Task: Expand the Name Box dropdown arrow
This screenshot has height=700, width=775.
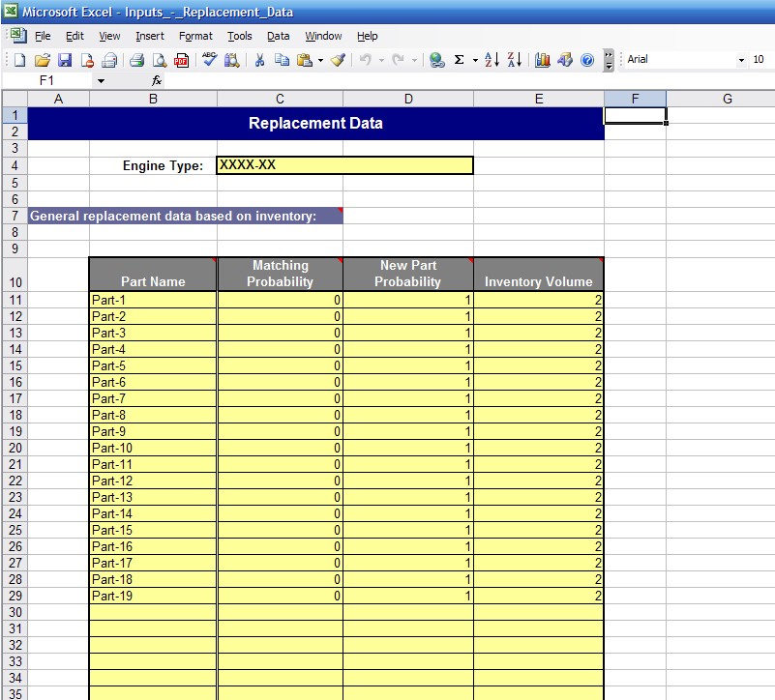Action: [x=101, y=81]
